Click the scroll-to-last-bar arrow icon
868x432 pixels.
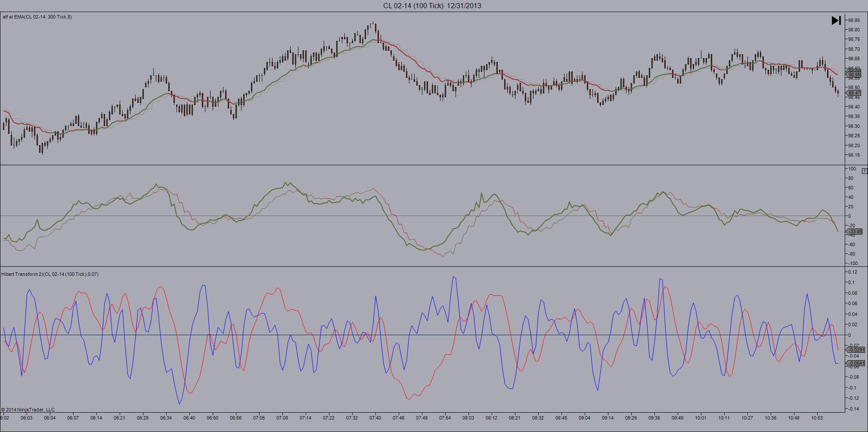[x=836, y=20]
